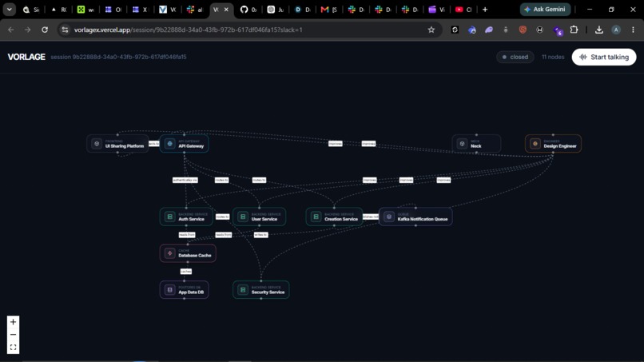
Task: Select the Auth Service node icon
Action: (169, 217)
